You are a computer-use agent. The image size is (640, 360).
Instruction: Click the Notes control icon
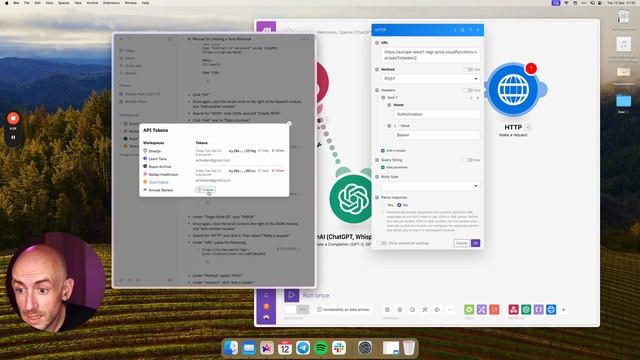pos(412,309)
